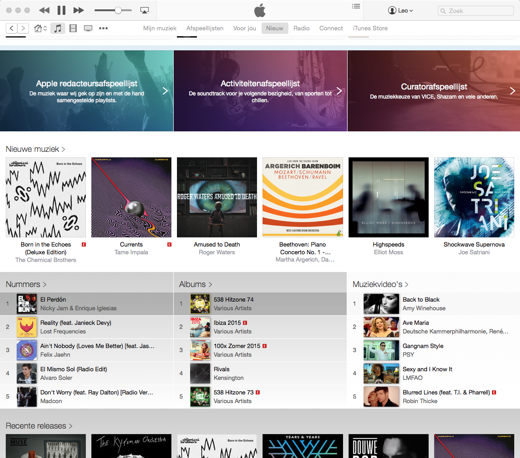Image resolution: width=520 pixels, height=458 pixels.
Task: Select the El Perdón song artwork
Action: point(27,304)
